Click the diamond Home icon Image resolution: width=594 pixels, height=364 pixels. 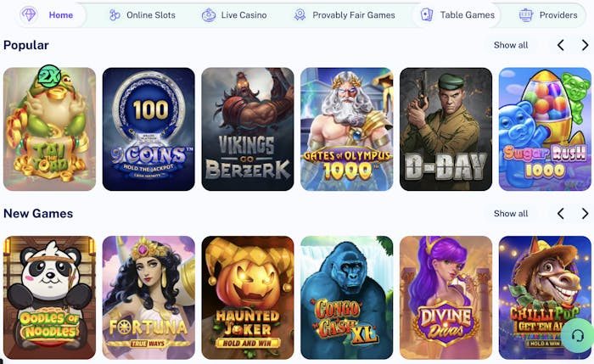tap(29, 14)
